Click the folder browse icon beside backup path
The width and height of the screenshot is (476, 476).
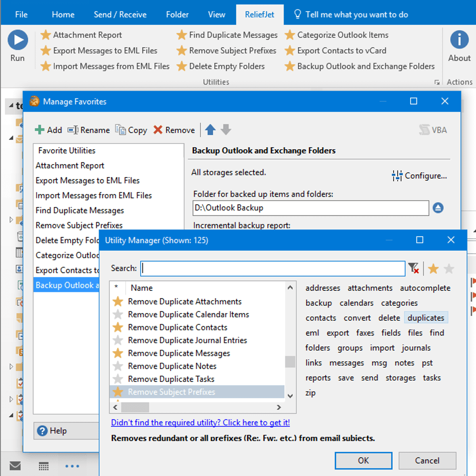tap(438, 208)
